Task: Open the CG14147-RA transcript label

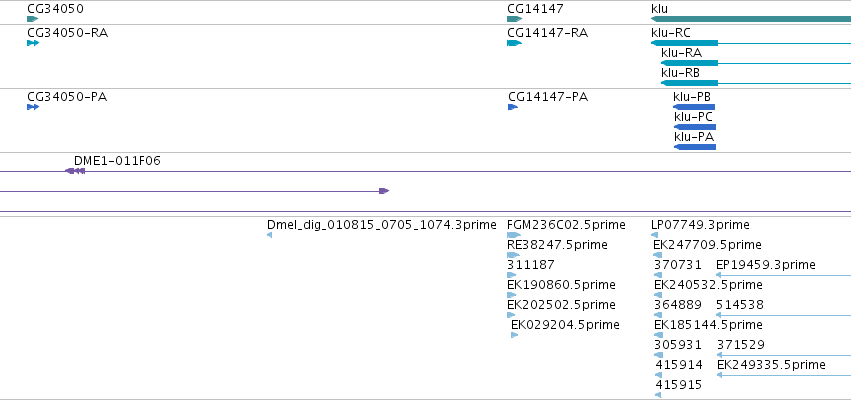Action: coord(547,33)
